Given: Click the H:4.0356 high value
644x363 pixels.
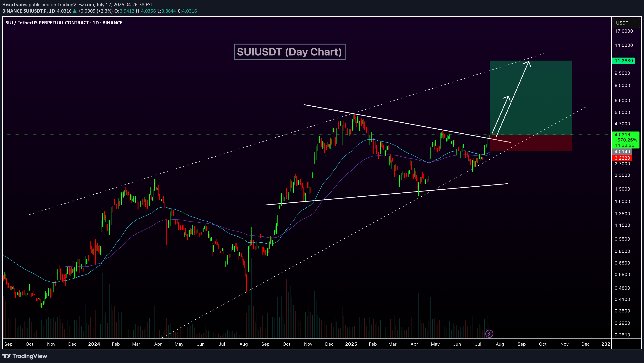Looking at the screenshot, I should pos(146,11).
